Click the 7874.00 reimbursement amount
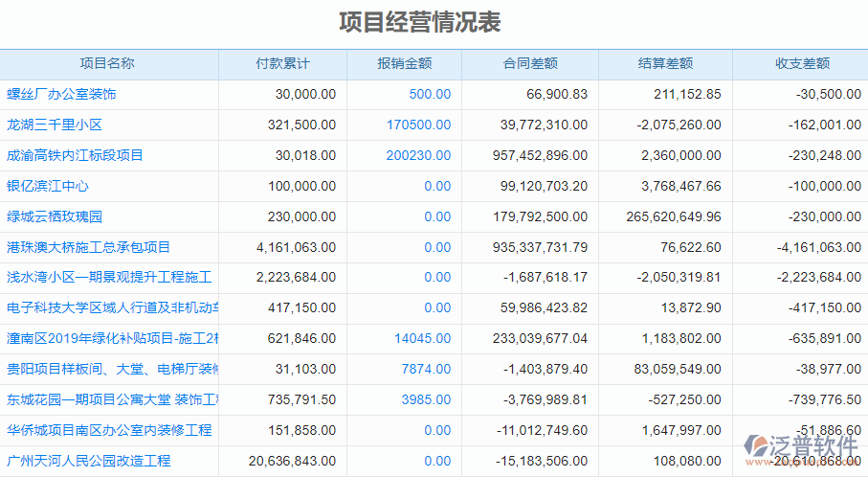This screenshot has width=868, height=477. coord(426,369)
